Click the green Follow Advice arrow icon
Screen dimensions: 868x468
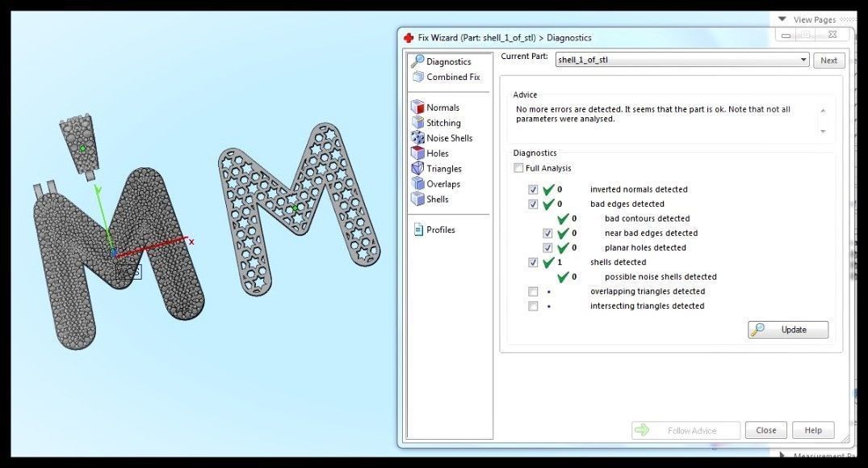642,430
